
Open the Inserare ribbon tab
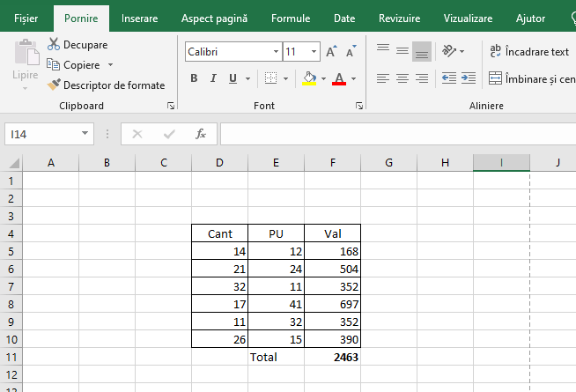pos(140,18)
